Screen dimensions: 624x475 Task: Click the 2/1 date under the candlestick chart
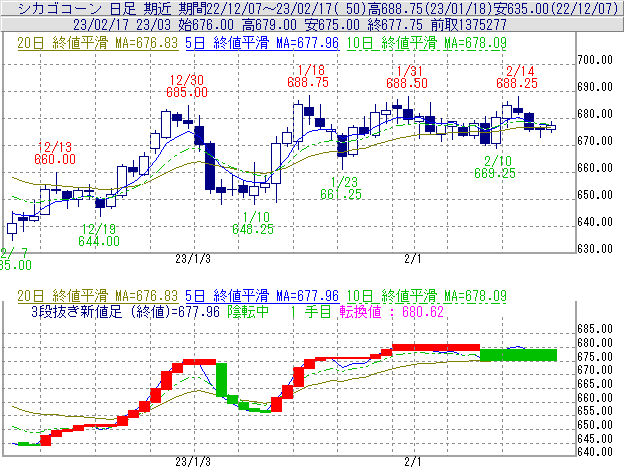413,259
